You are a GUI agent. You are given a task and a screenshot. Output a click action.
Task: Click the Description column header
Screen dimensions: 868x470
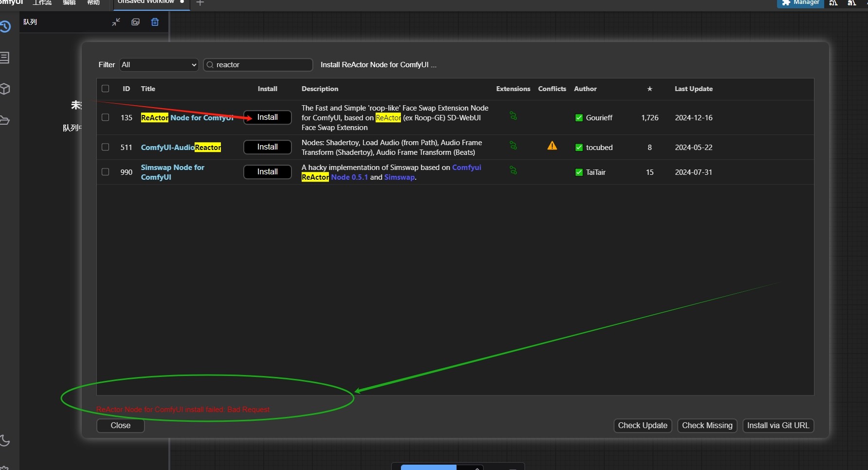(320, 89)
